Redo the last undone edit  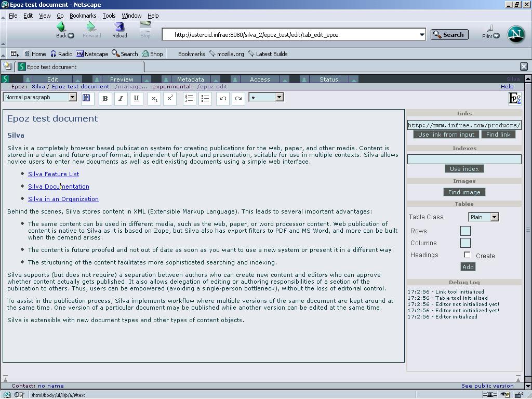click(238, 98)
